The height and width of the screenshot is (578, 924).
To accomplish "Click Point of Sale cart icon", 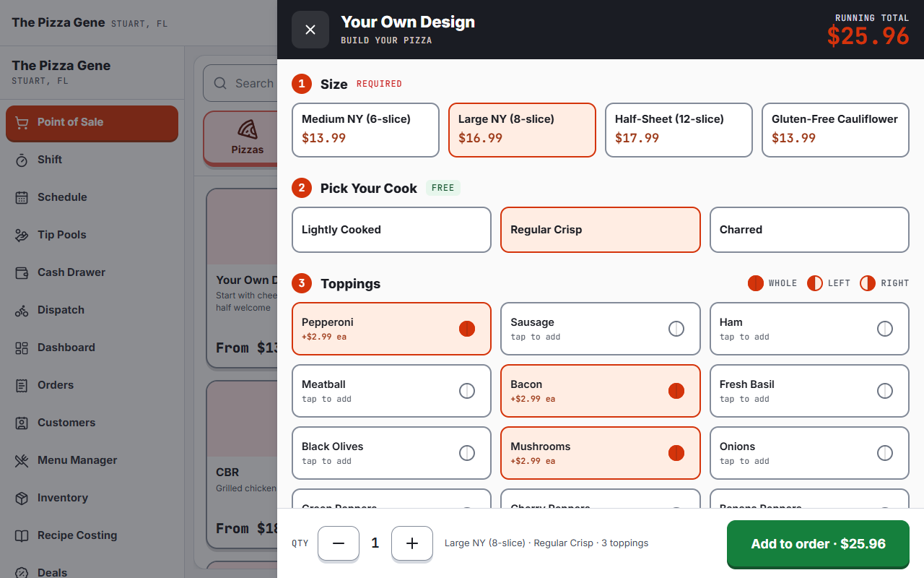I will 22,123.
